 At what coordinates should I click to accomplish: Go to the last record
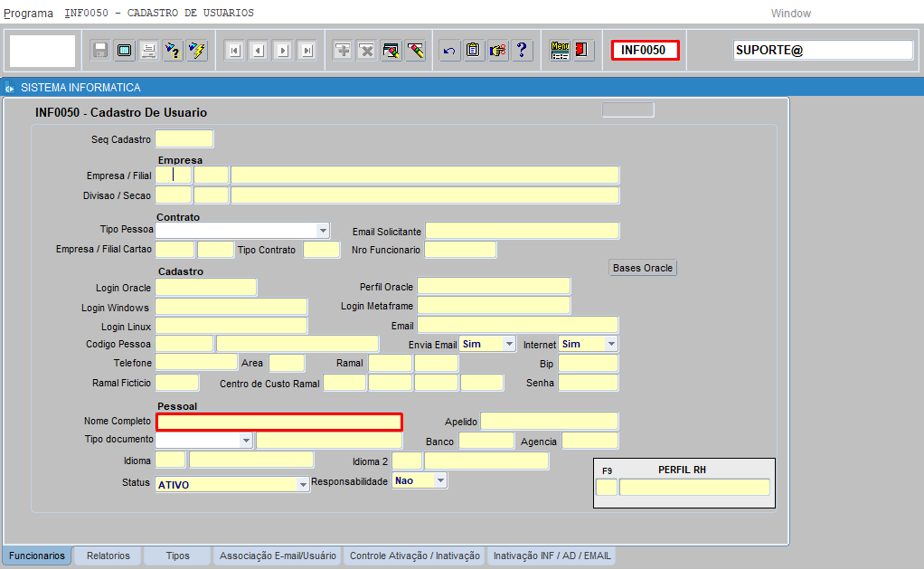(x=307, y=51)
